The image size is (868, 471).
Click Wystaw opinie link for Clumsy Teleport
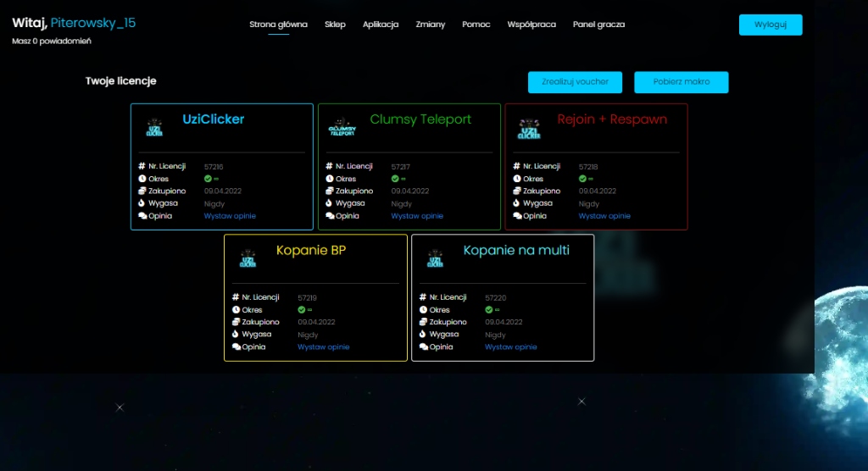[x=417, y=216]
